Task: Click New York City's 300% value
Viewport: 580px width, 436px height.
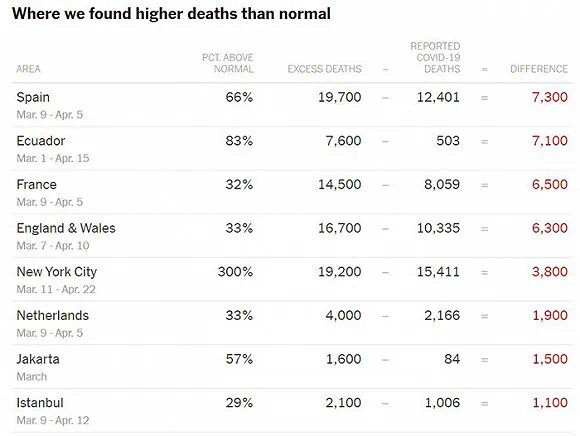Action: point(235,272)
